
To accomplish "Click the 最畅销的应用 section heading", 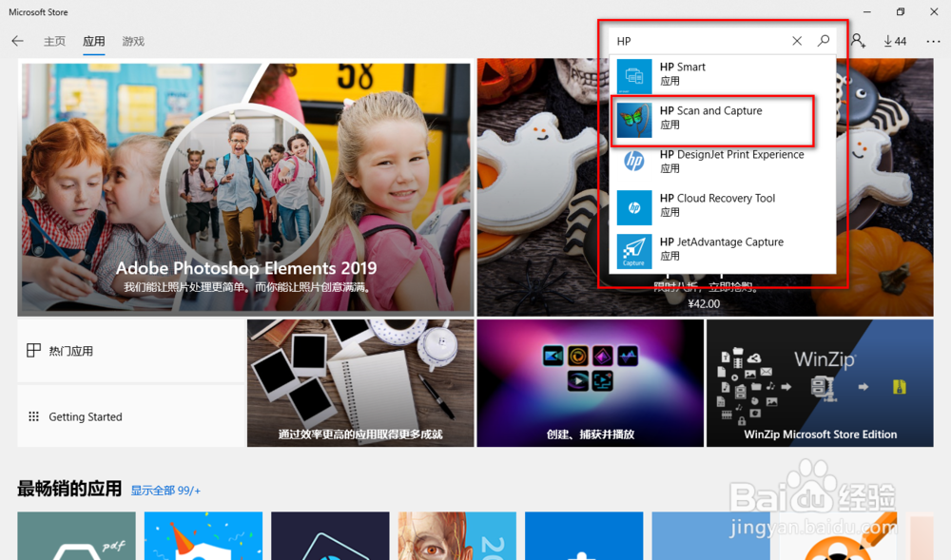I will coord(69,489).
